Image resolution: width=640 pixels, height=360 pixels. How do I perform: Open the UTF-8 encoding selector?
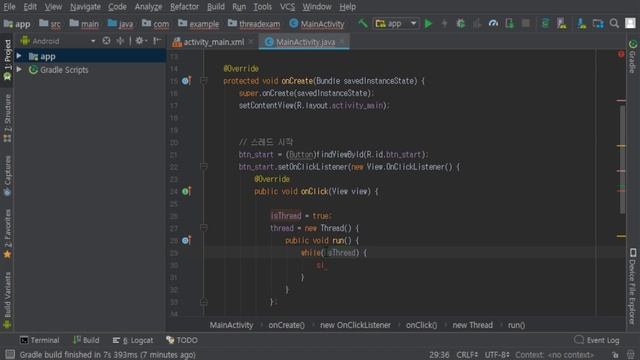coord(497,355)
